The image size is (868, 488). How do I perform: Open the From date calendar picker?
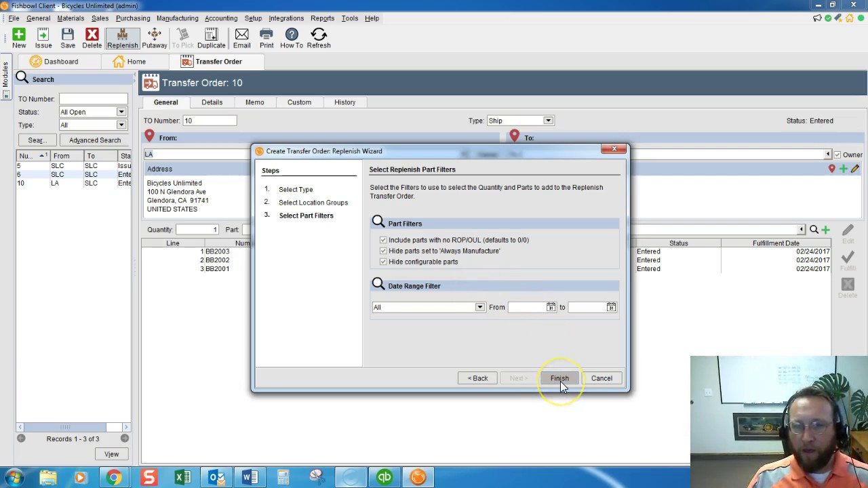click(551, 307)
